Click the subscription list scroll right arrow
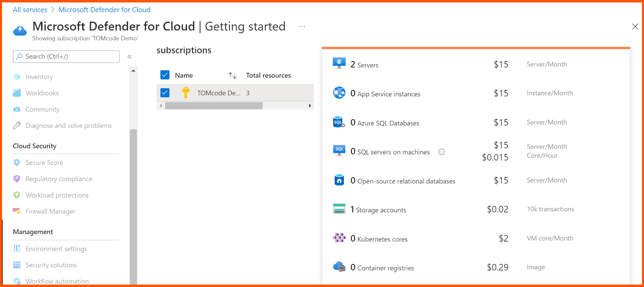This screenshot has width=644, height=287. [x=310, y=106]
